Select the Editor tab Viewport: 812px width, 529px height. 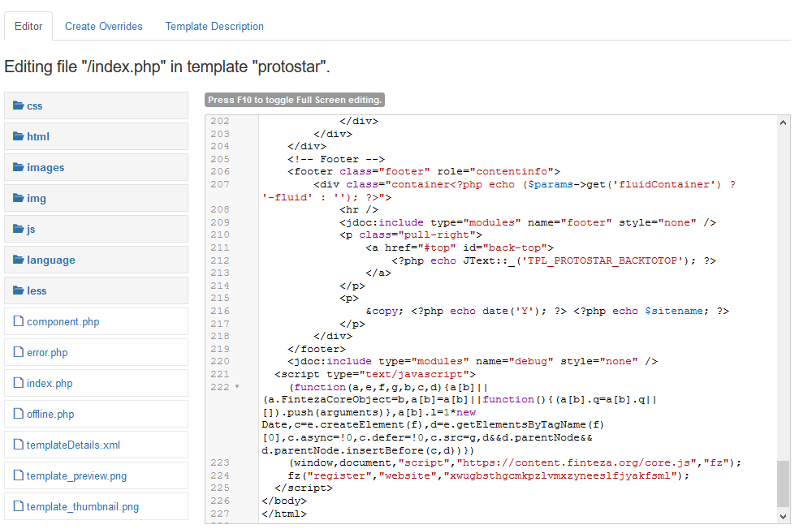pyautogui.click(x=28, y=26)
